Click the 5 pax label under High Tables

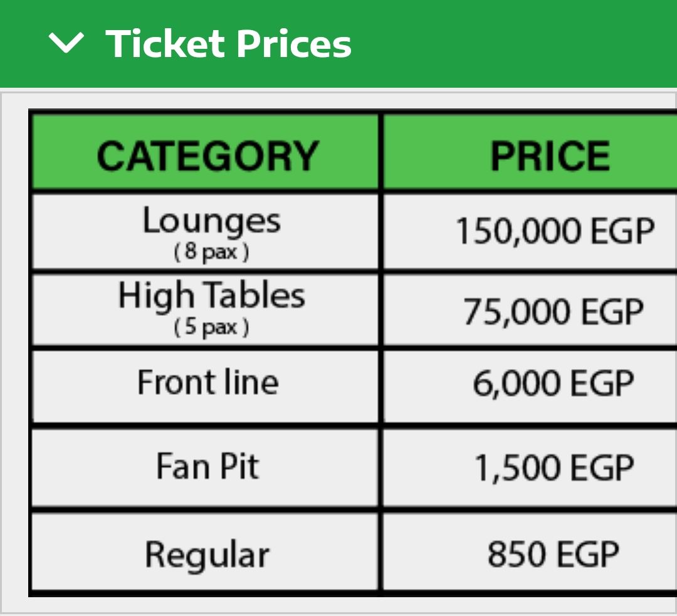[x=211, y=327]
